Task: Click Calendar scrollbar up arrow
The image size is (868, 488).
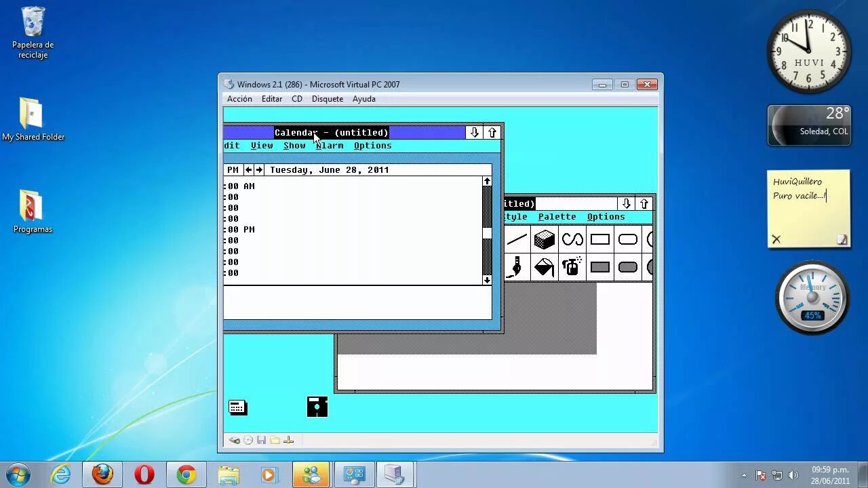Action: [x=487, y=182]
